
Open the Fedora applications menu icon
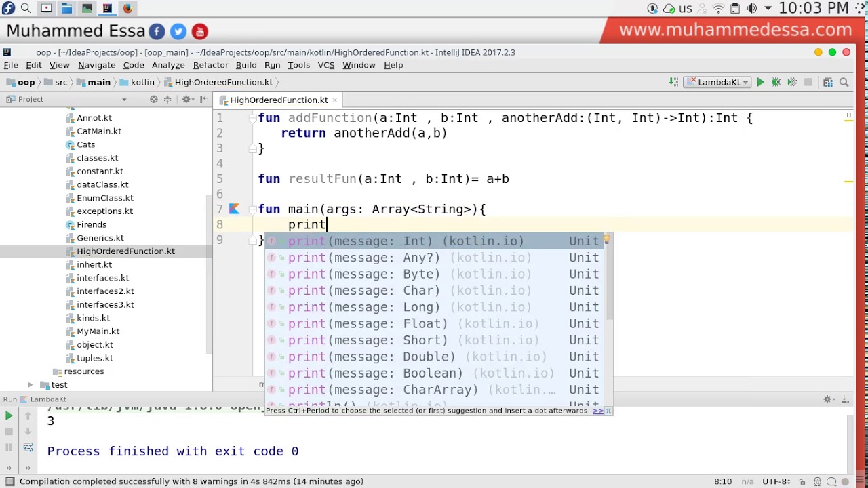coord(8,8)
